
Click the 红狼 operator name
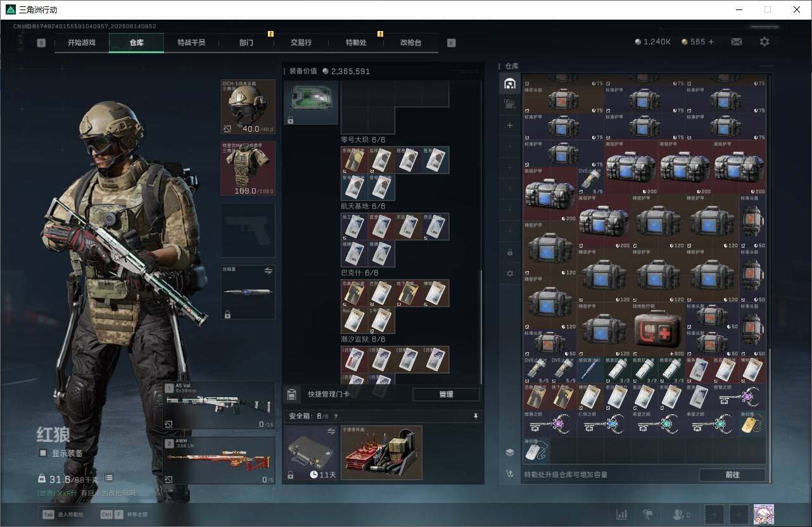click(x=53, y=436)
